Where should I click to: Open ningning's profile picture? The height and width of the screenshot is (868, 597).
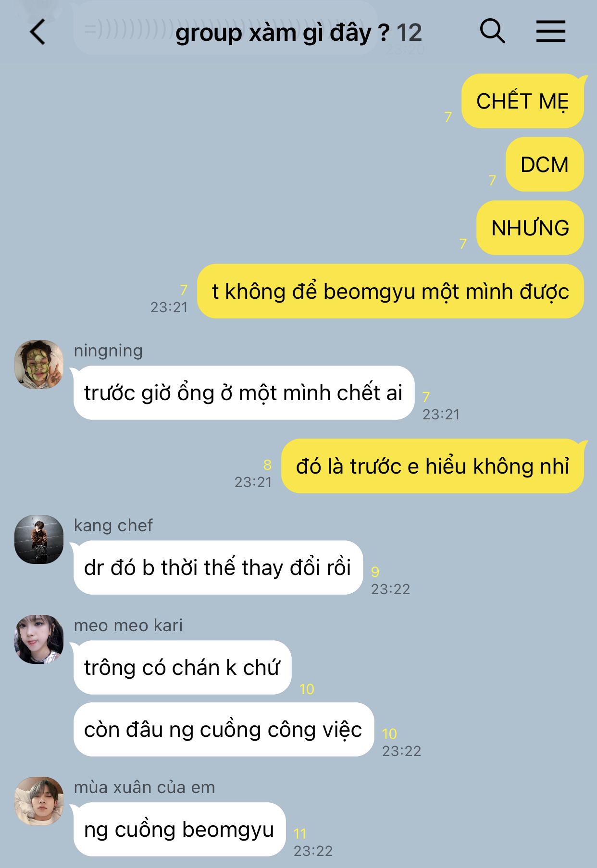(39, 365)
